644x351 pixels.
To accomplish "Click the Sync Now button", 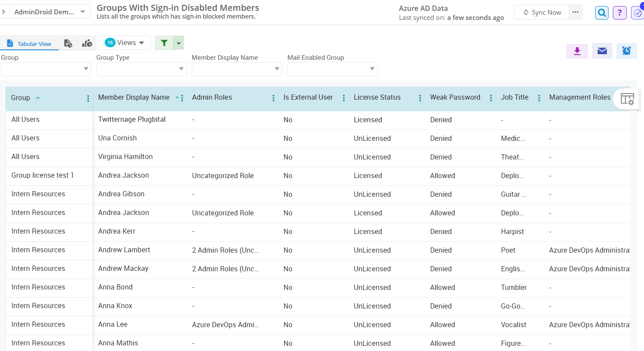I will (542, 13).
